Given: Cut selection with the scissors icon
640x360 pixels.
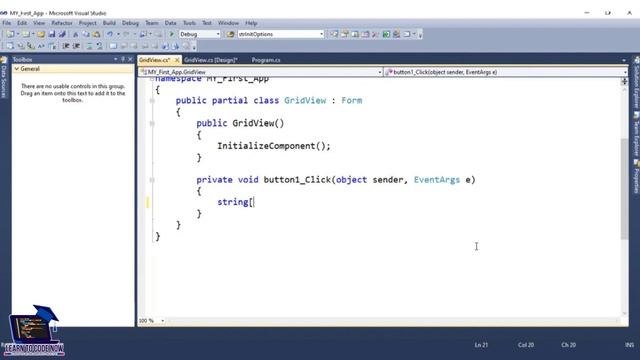Looking at the screenshot, I should pyautogui.click(x=76, y=34).
